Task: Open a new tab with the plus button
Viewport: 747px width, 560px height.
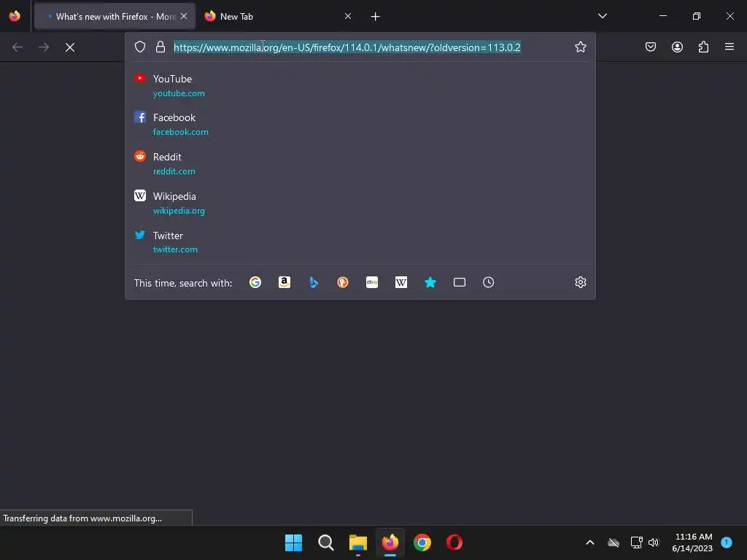Action: coord(376,17)
